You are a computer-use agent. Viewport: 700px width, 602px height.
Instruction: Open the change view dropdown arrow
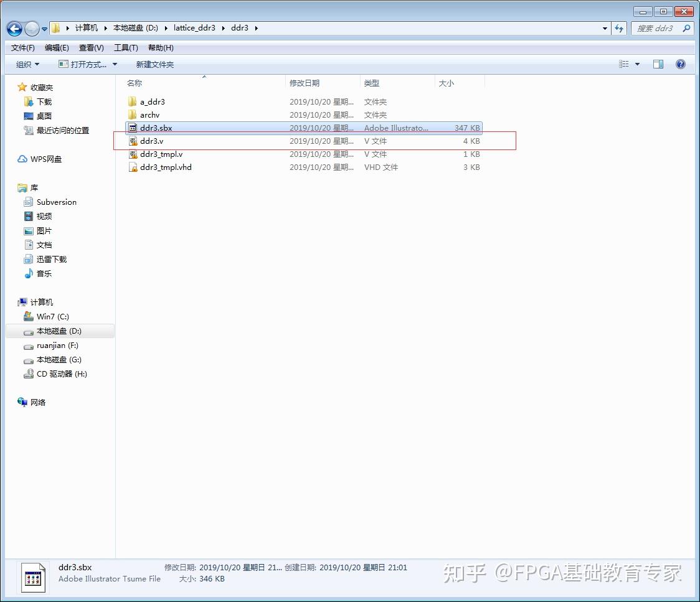pos(637,63)
